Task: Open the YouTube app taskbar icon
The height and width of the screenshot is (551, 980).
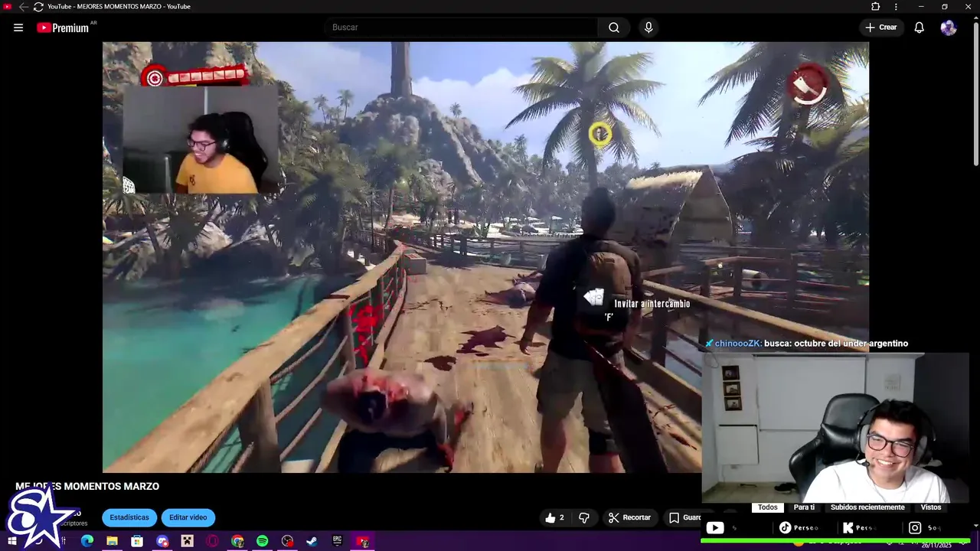Action: click(x=362, y=541)
